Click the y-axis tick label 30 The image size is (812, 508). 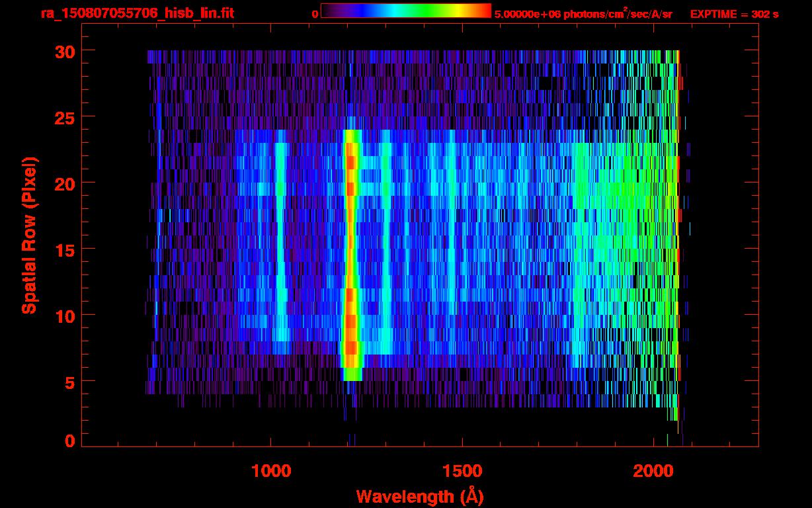pos(65,51)
